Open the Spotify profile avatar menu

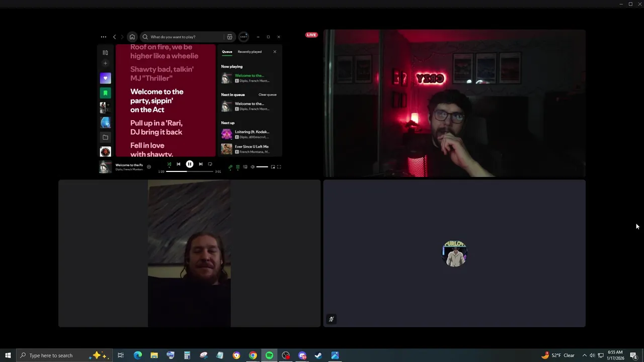tap(244, 37)
